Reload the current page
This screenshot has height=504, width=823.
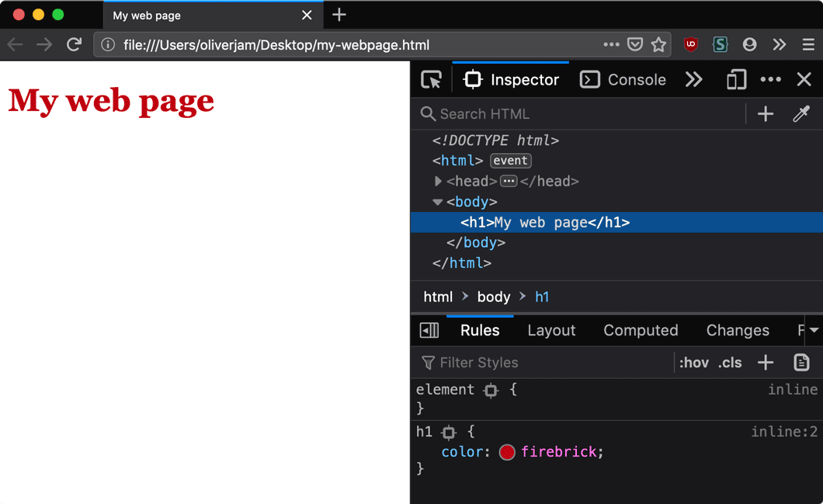[74, 45]
